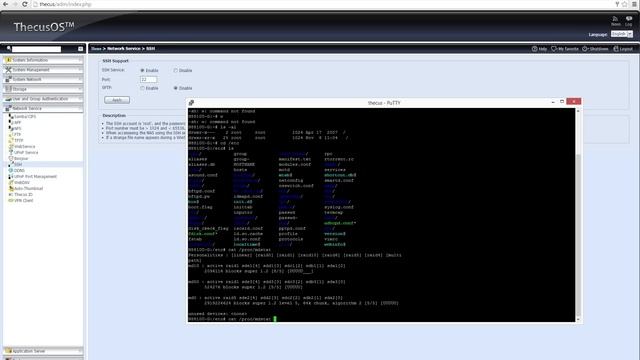Viewport: 640px width, 360px height.
Task: Click the Samba/CIFS icon in sidebar
Action: click(x=11, y=117)
